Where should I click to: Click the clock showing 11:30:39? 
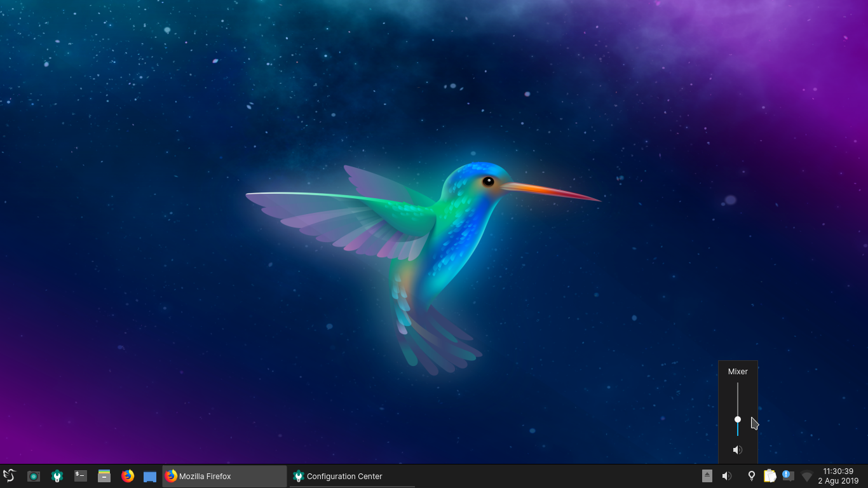[x=837, y=471]
